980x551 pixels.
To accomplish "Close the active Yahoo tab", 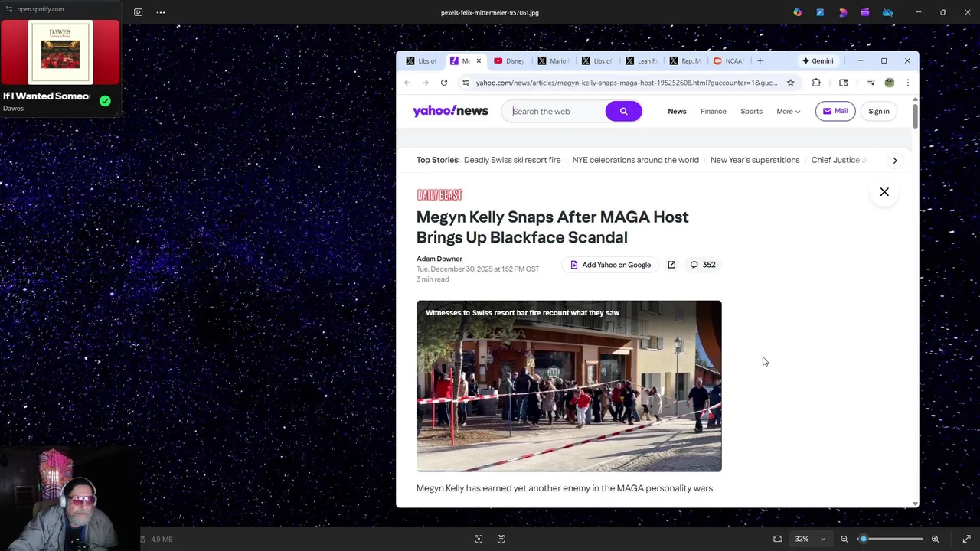I will coord(479,61).
